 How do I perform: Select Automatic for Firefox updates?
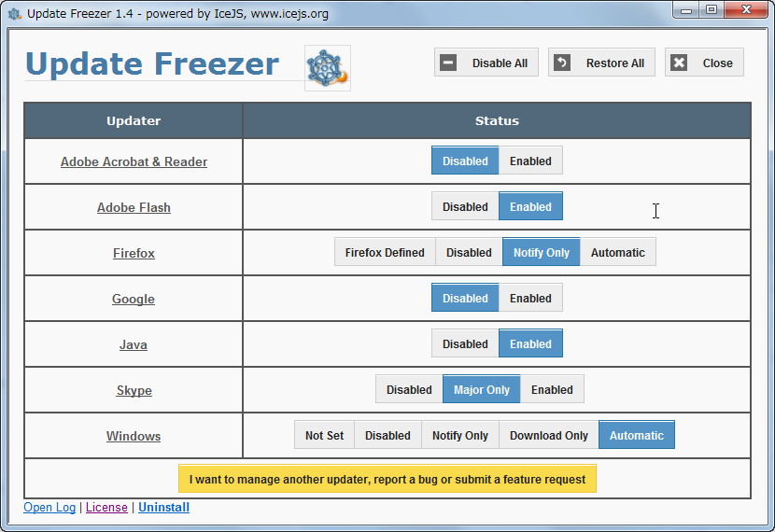pyautogui.click(x=618, y=252)
